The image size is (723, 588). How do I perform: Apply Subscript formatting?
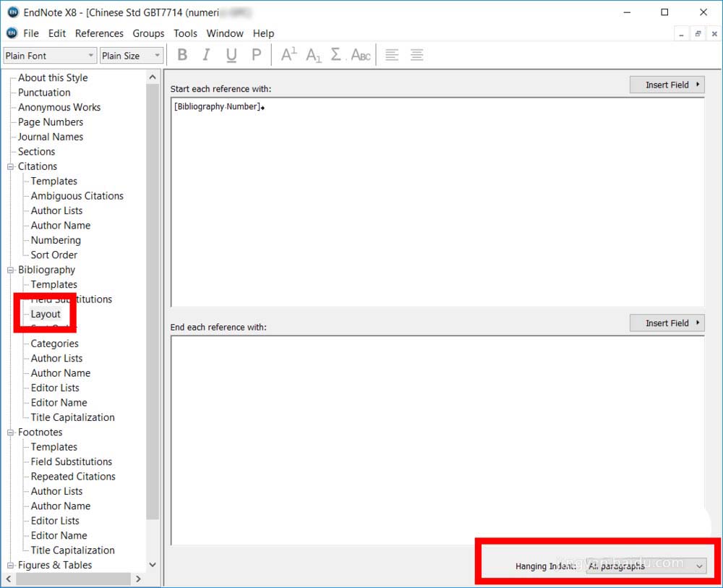(x=314, y=55)
